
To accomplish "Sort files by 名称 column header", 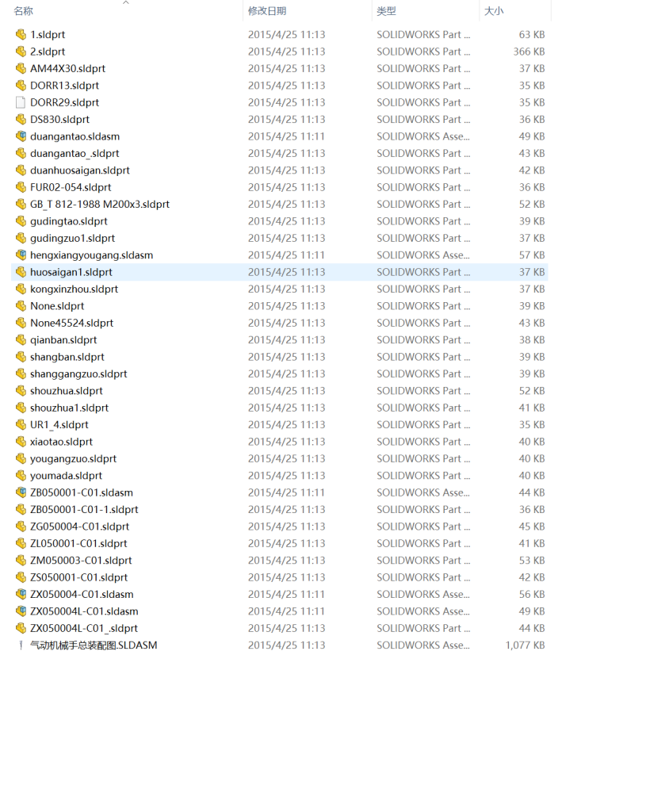I will (x=24, y=11).
